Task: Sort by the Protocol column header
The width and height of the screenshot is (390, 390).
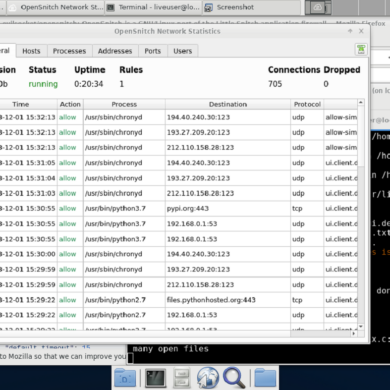Action: tap(307, 104)
